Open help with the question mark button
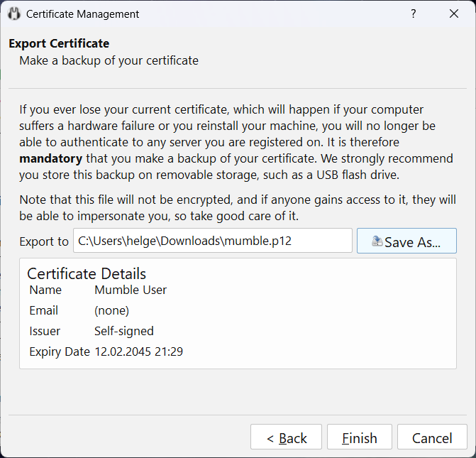 pyautogui.click(x=414, y=14)
